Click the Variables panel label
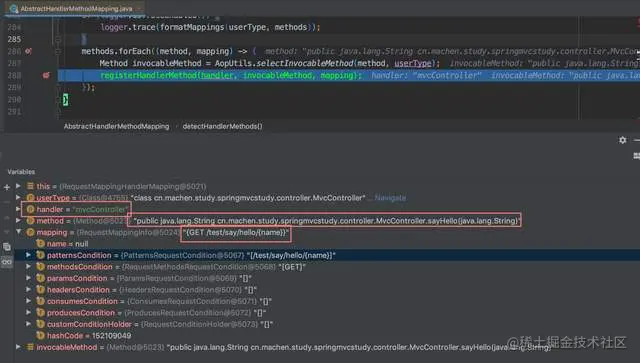The image size is (640, 363). pyautogui.click(x=21, y=172)
